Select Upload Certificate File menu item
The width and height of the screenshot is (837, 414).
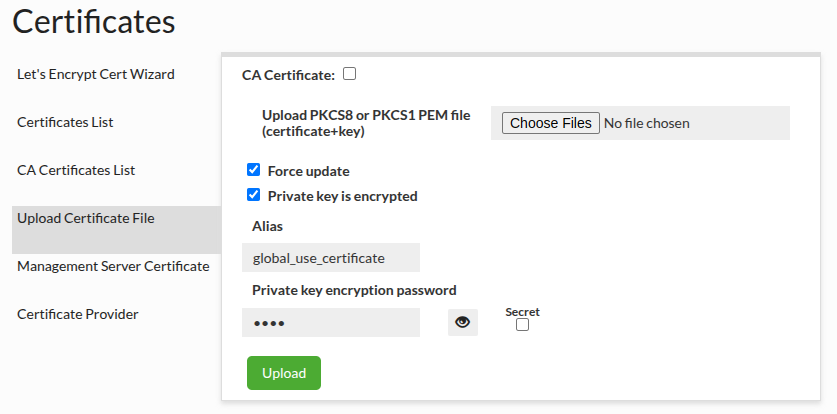coord(116,230)
